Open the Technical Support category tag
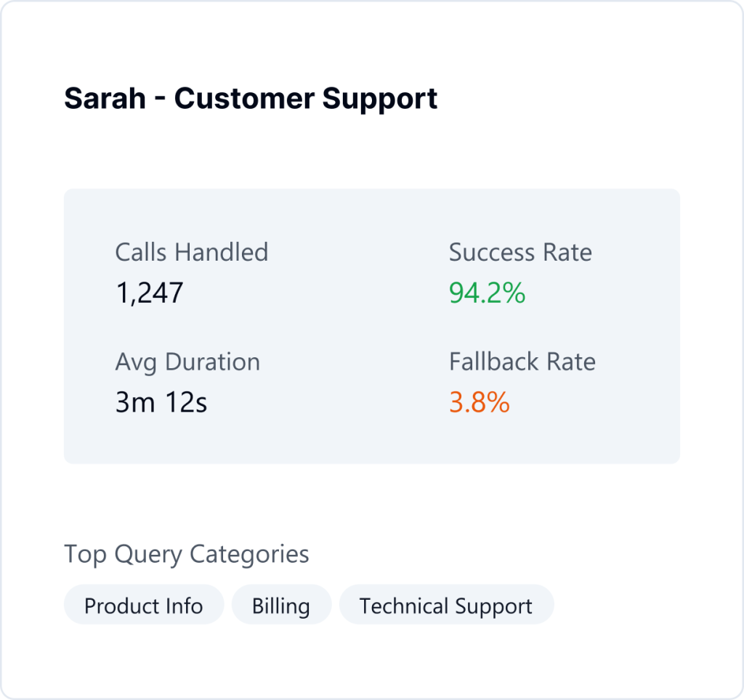The width and height of the screenshot is (744, 700). point(446,606)
